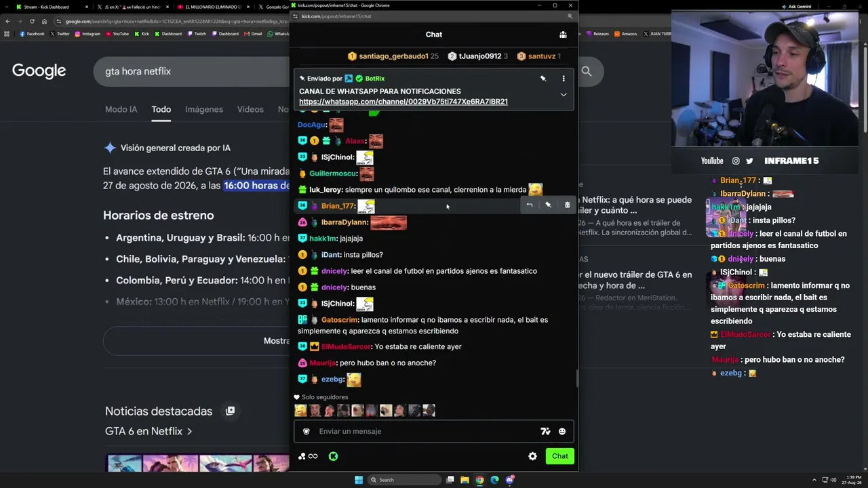
Task: Expand the pinned WhatsApp channel message
Action: pos(563,95)
